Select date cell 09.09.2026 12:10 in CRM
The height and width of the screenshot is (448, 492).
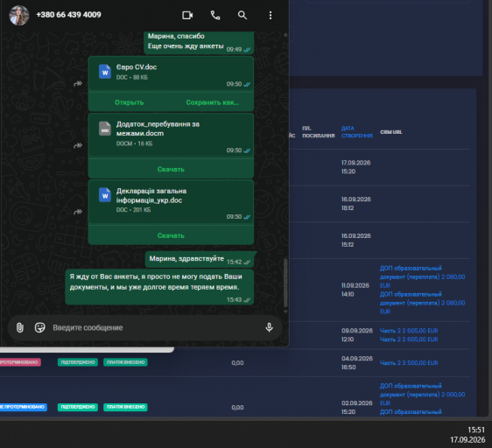(357, 335)
